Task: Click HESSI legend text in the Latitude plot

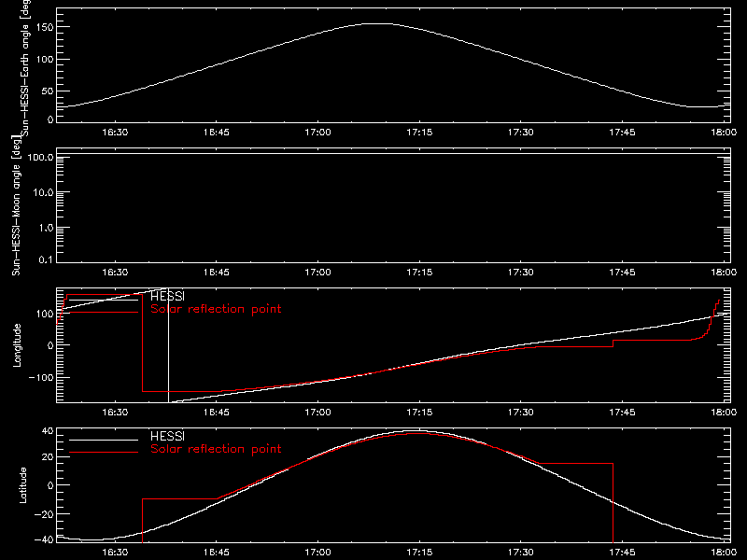Action: (x=167, y=436)
